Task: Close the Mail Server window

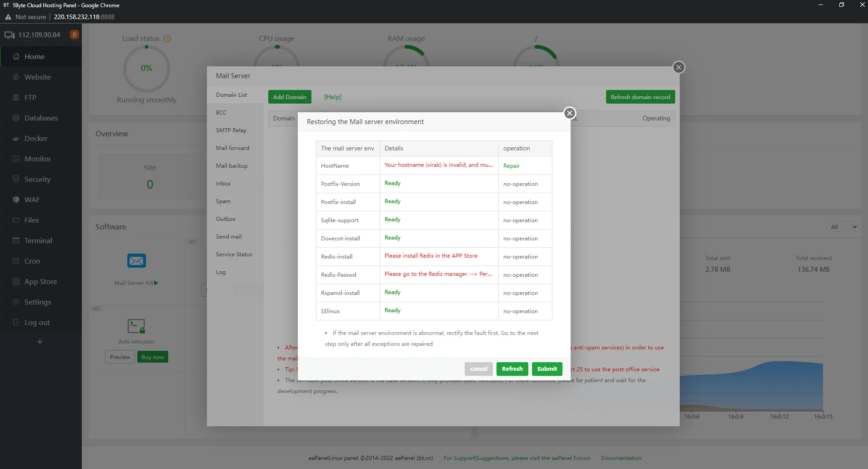Action: coord(679,67)
